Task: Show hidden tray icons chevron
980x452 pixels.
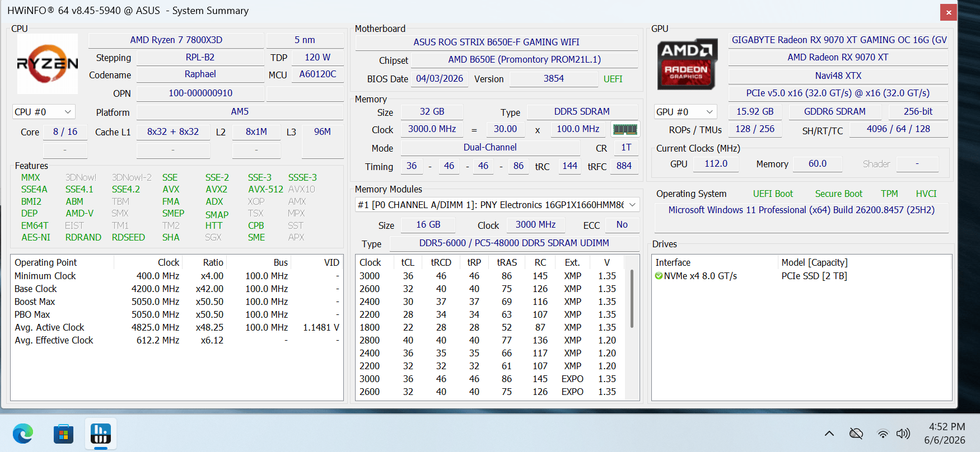Action: pos(829,434)
